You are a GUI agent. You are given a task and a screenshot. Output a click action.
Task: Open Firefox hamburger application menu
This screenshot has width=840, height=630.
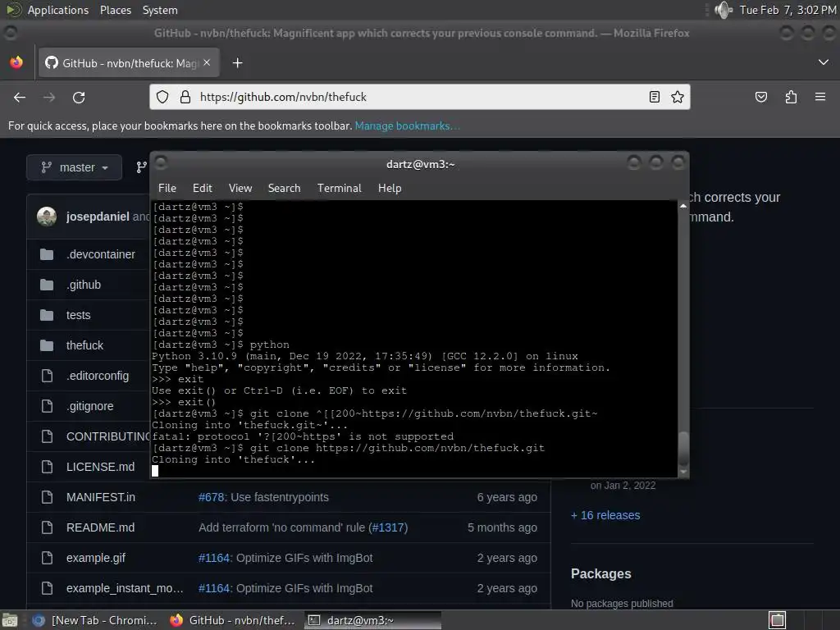point(820,97)
